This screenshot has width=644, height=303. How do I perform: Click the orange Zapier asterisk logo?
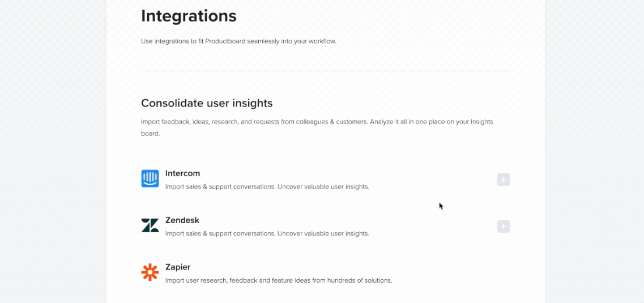pos(150,272)
